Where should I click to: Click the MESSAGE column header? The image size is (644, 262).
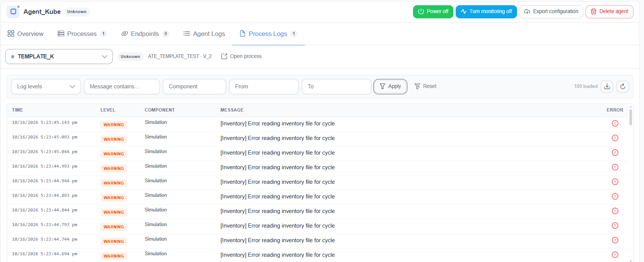click(x=232, y=110)
